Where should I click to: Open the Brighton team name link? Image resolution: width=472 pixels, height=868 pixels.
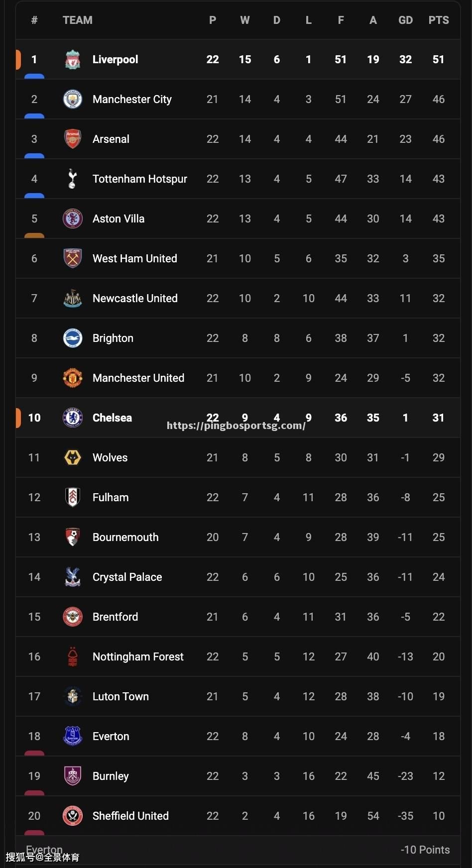pos(113,338)
